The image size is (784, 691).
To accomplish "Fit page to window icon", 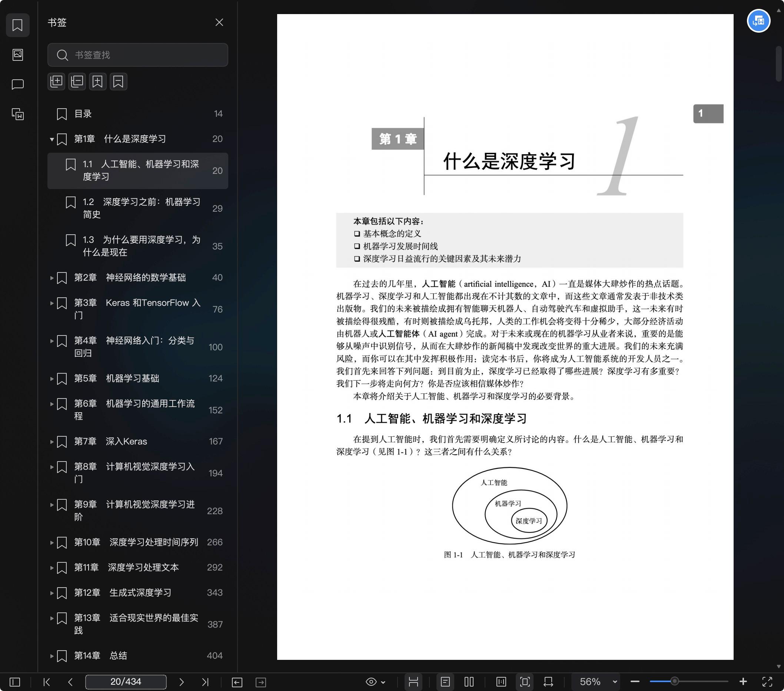I will click(525, 682).
